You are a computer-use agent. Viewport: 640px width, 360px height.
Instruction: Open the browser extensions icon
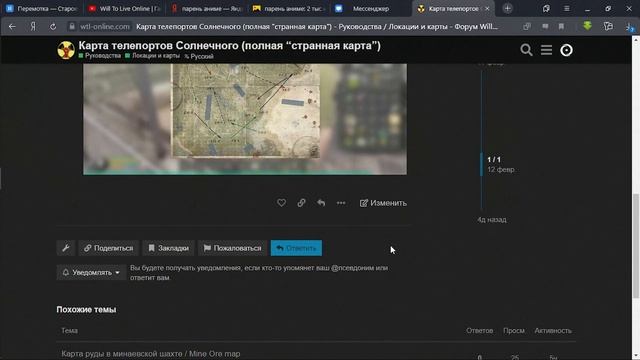coord(608,27)
